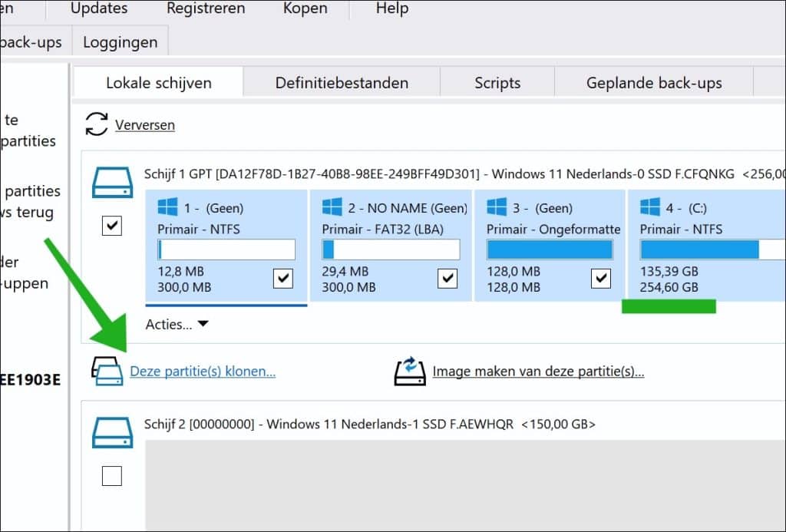
Task: Uncheck the '2 - NO NAME' partition checkbox
Action: tap(447, 279)
